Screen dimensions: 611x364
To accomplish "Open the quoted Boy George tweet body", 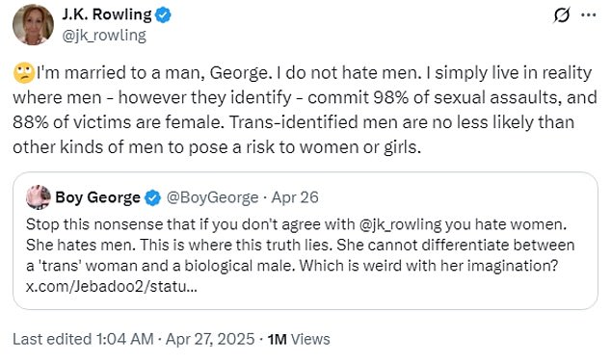I will pyautogui.click(x=300, y=246).
